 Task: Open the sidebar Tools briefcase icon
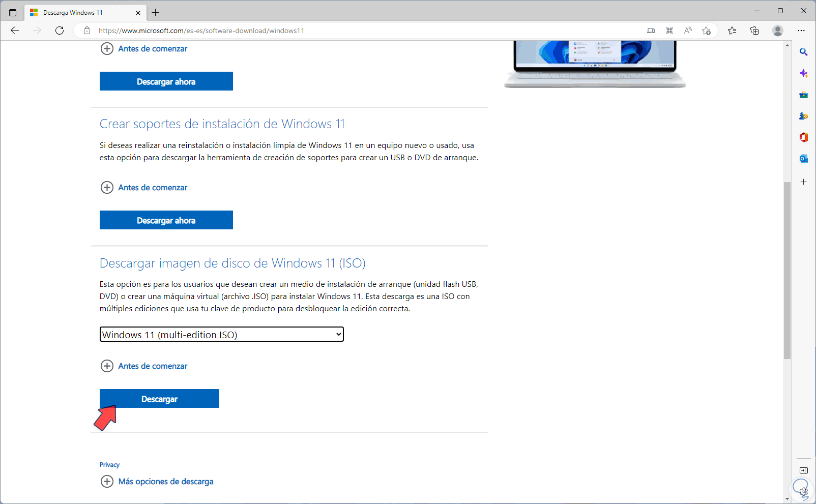(x=804, y=95)
